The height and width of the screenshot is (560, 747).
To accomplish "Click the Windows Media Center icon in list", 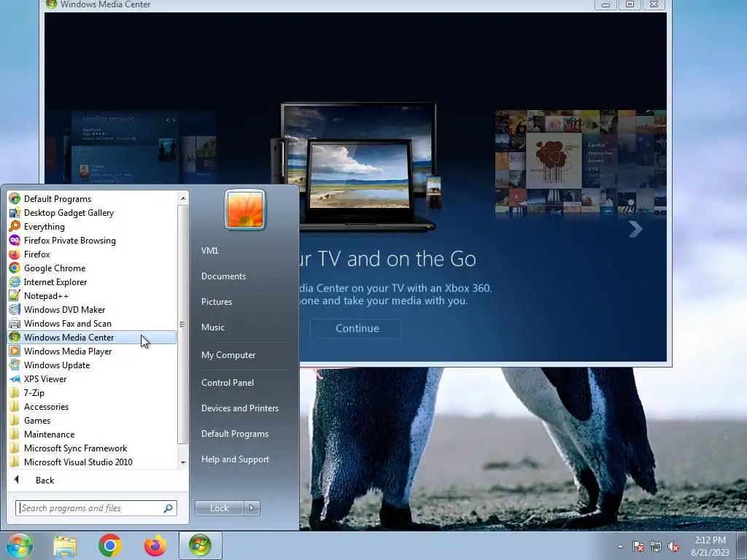I will pos(15,337).
